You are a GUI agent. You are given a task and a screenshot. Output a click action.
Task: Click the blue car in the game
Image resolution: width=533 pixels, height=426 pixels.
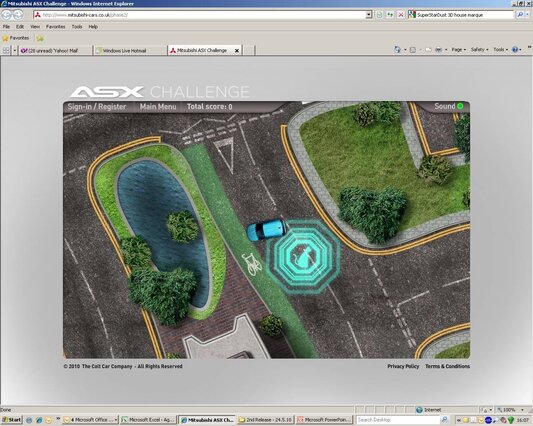pos(266,230)
